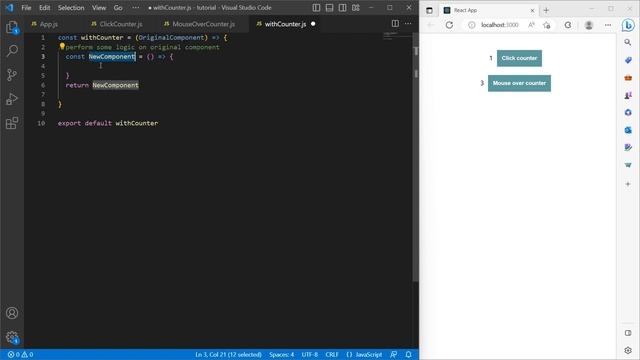
Task: Click the localhost:3000 address bar
Action: pyautogui.click(x=500, y=25)
